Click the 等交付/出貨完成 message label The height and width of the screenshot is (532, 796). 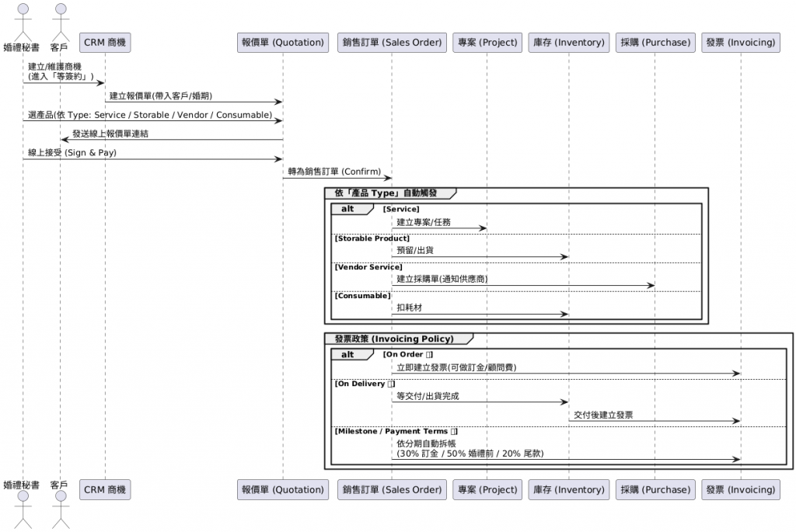point(428,396)
